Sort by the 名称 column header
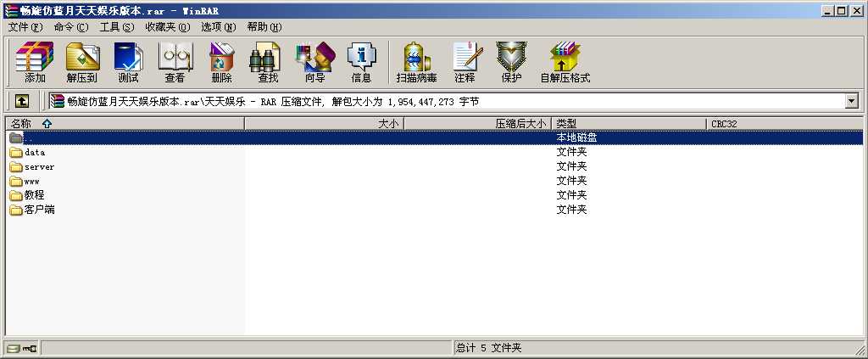 pyautogui.click(x=125, y=124)
